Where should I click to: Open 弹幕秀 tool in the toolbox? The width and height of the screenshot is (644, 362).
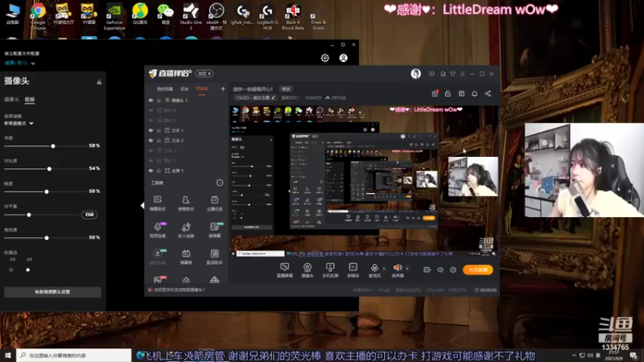[x=186, y=257]
